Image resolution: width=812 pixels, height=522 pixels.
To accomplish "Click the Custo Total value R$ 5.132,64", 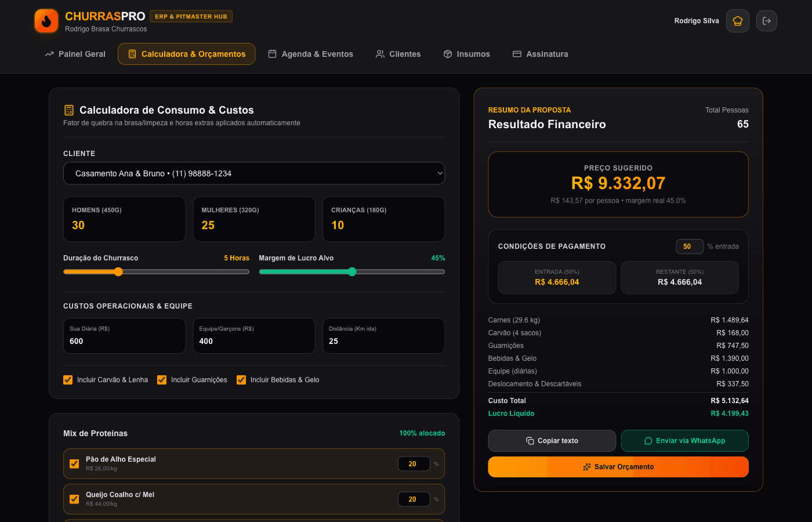I will 730,401.
